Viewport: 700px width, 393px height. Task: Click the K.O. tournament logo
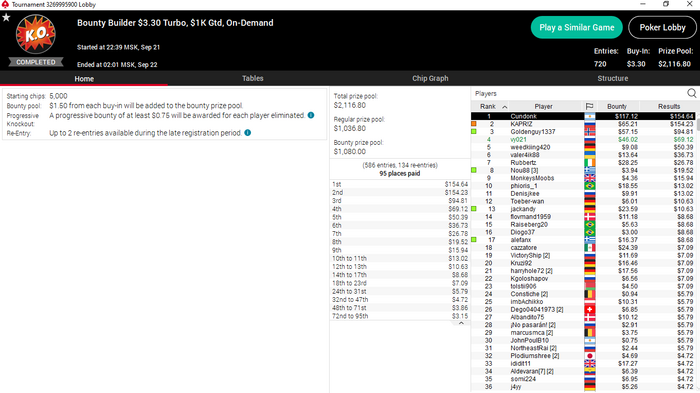(x=36, y=34)
